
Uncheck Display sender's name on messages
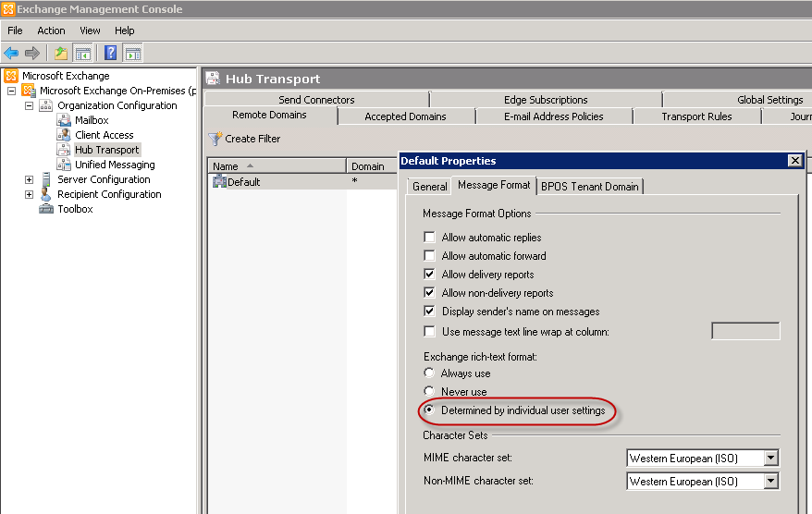click(x=429, y=312)
